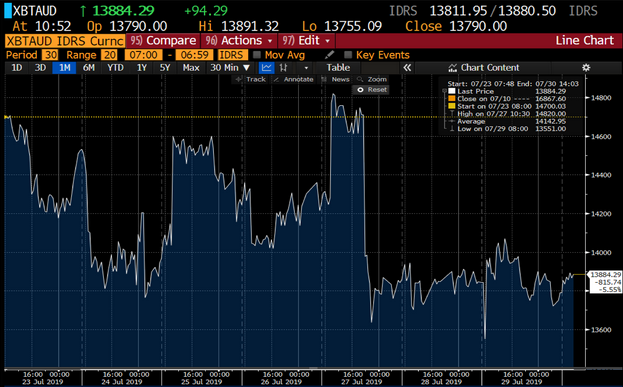
Task: Click the legend Start/End date range text
Action: 513,84
